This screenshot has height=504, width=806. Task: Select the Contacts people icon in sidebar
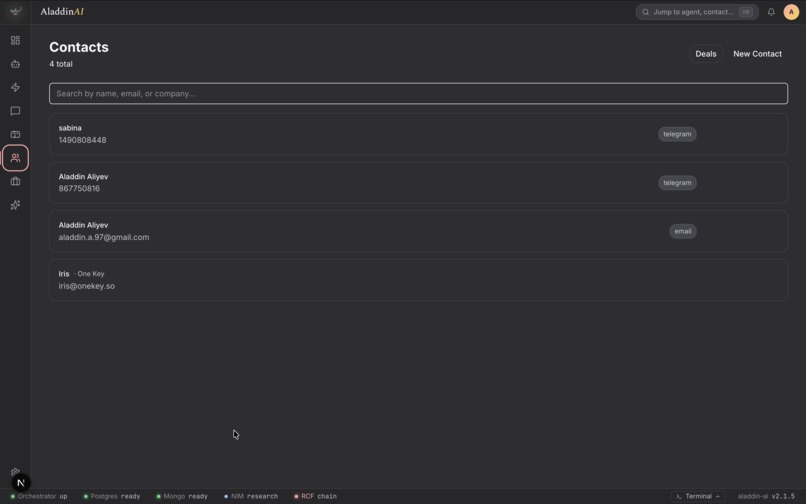15,158
